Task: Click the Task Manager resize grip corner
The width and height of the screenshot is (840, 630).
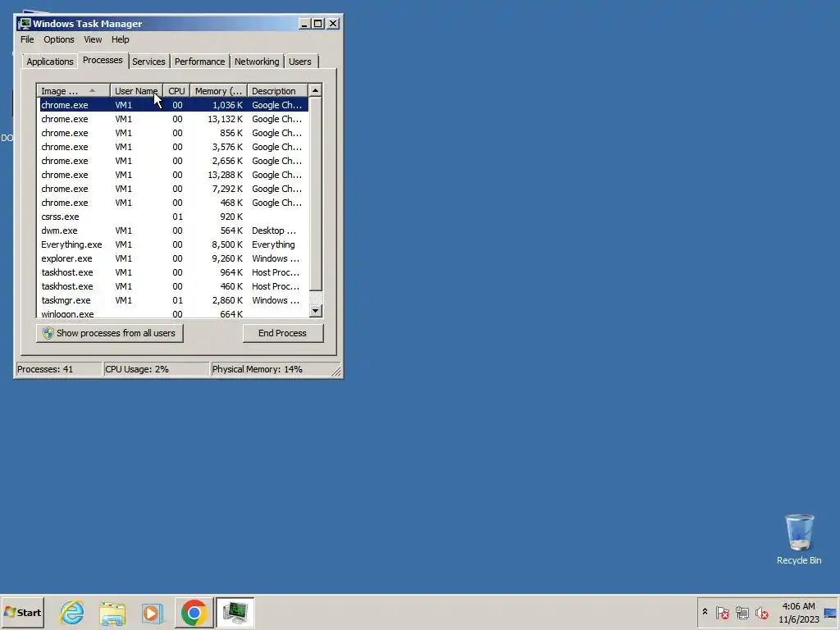Action: 336,372
